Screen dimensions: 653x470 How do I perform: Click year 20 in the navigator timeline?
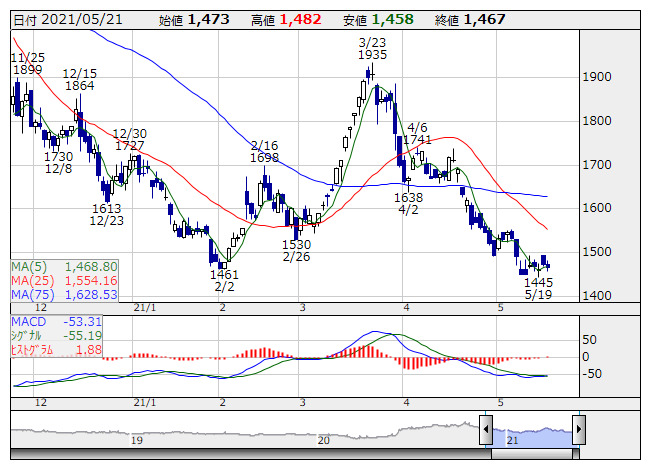323,440
